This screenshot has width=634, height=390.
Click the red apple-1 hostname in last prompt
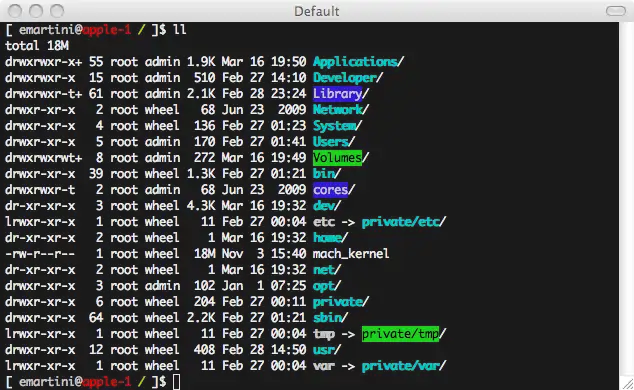[x=107, y=382]
